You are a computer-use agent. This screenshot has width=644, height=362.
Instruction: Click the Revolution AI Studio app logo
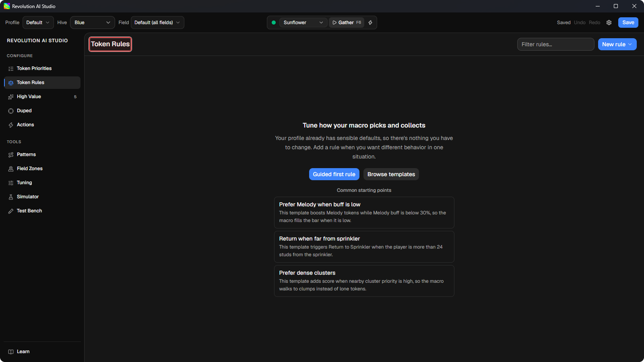pyautogui.click(x=7, y=6)
